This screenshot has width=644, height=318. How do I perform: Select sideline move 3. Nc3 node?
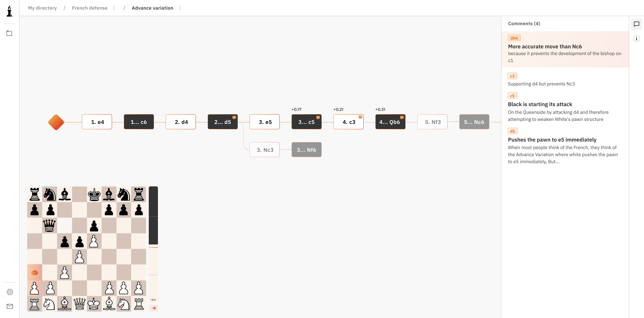pos(265,150)
